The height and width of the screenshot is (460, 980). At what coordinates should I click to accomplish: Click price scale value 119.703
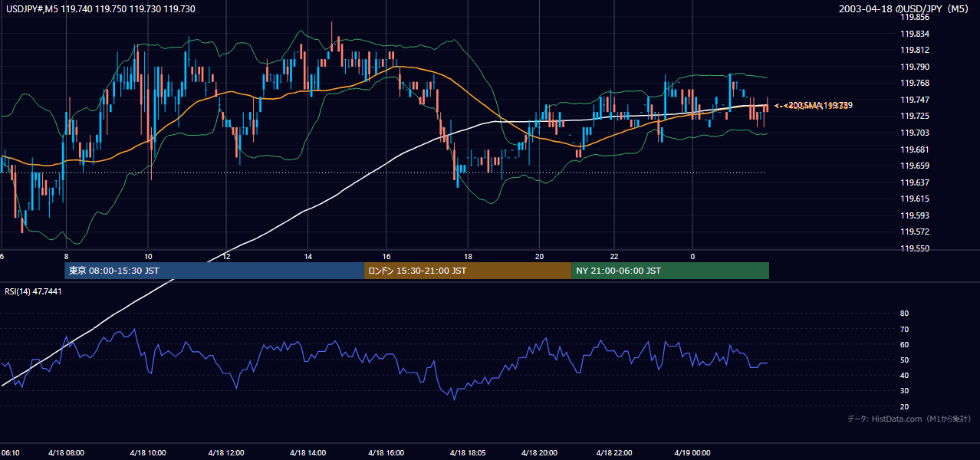coord(915,133)
